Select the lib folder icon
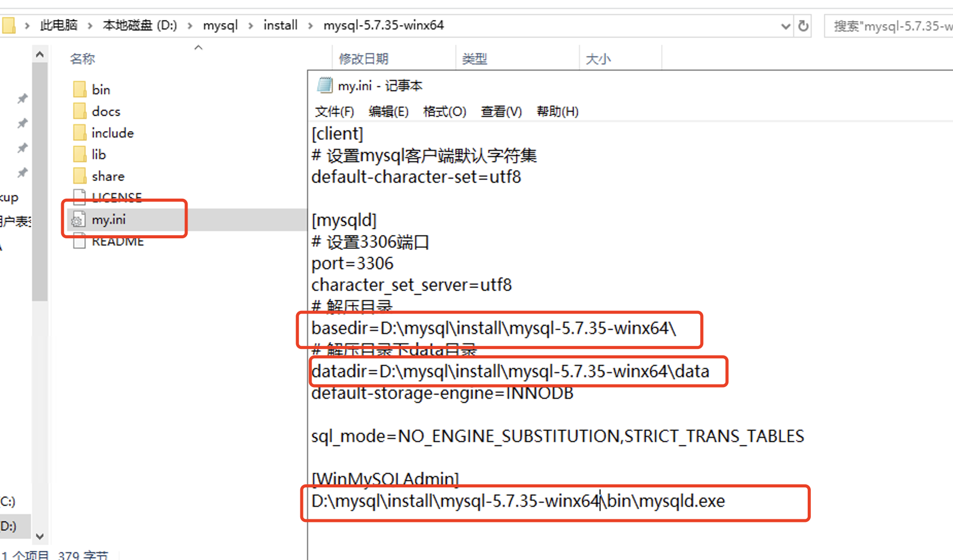The image size is (953, 560). pyautogui.click(x=79, y=154)
